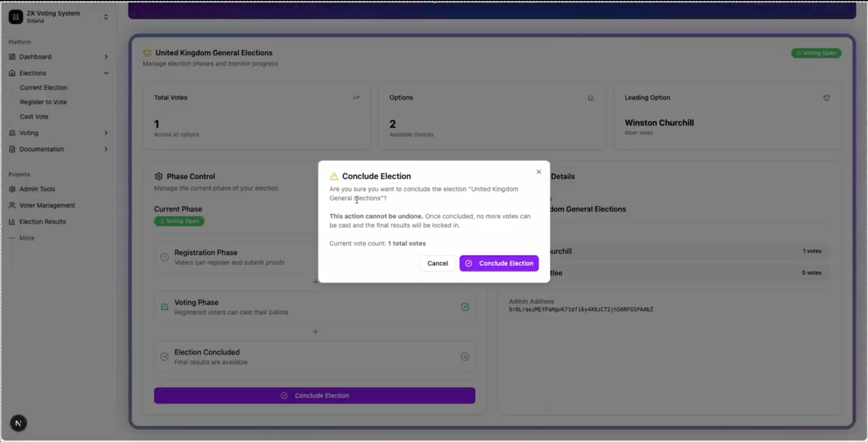
Task: Click the Admin Tools gear icon
Action: tap(12, 189)
